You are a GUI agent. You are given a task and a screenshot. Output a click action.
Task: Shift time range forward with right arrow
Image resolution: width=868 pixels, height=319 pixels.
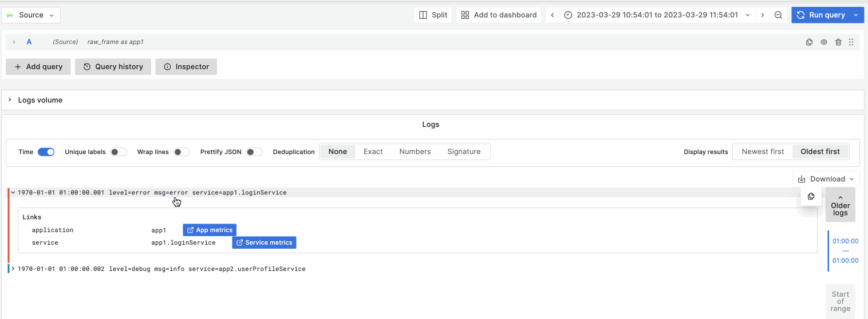click(x=763, y=15)
